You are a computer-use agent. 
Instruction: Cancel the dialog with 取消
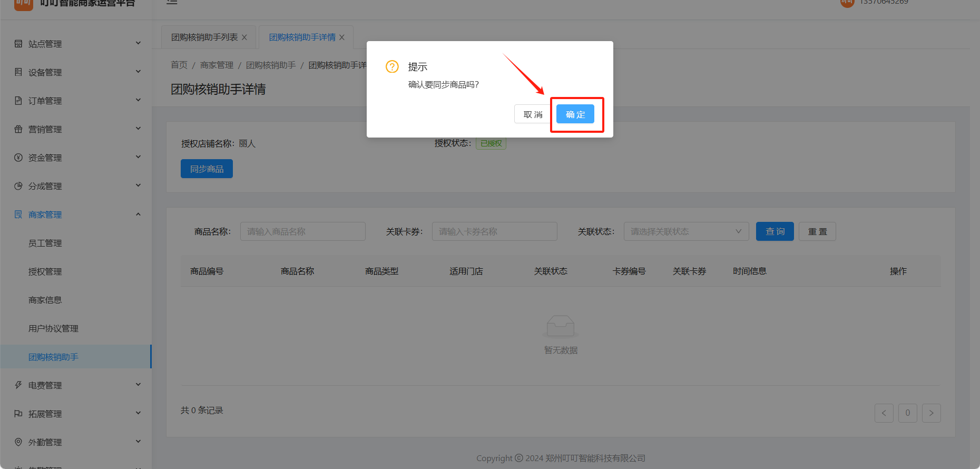[x=533, y=114]
